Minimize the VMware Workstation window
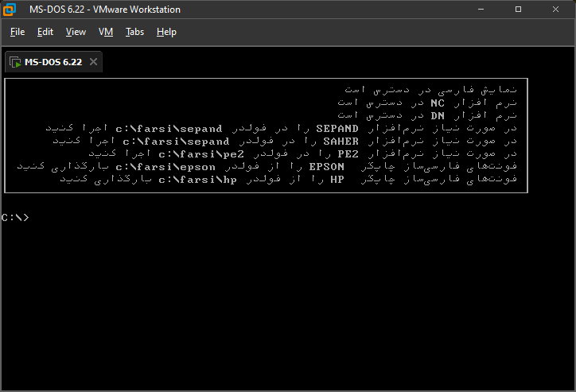Image resolution: width=576 pixels, height=392 pixels. (x=481, y=10)
